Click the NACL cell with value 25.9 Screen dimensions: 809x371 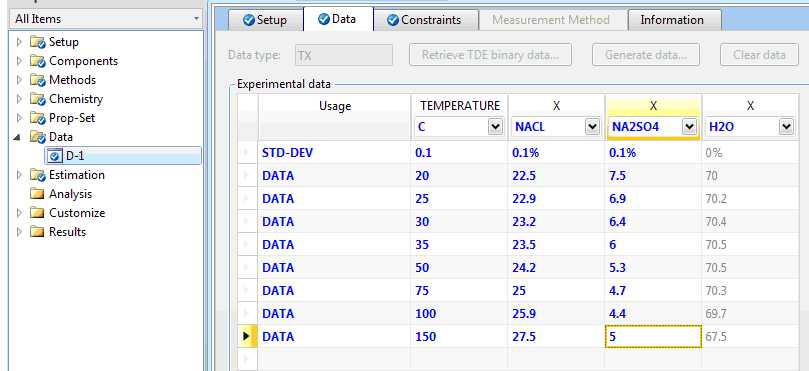click(x=556, y=314)
